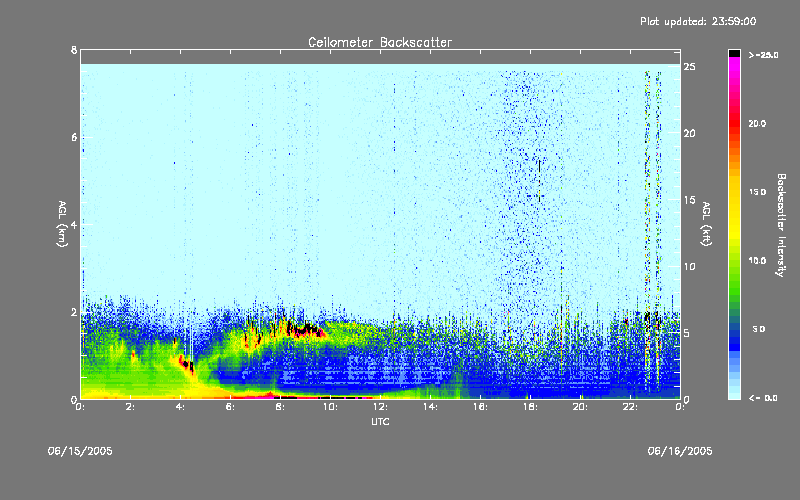Click the 10 tick on the kft axis
The image size is (800, 500).
point(689,266)
